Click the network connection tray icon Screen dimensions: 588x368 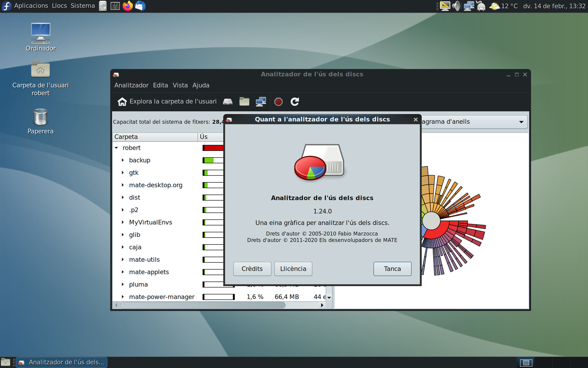[x=469, y=6]
